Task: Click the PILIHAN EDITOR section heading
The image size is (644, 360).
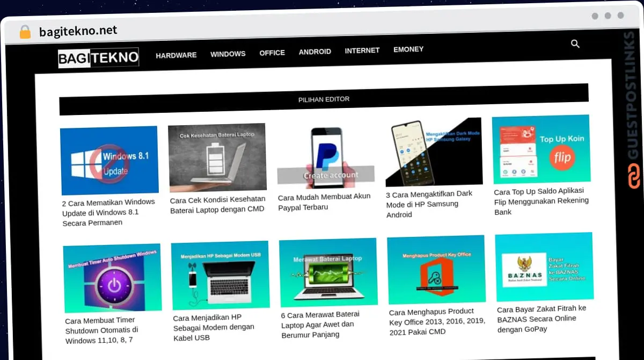Action: tap(324, 99)
